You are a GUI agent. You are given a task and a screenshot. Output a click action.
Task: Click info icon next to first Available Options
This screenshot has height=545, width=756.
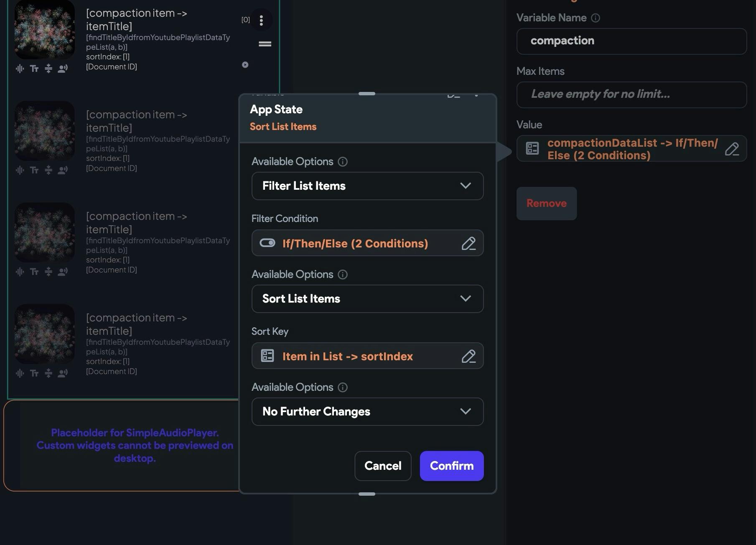343,162
